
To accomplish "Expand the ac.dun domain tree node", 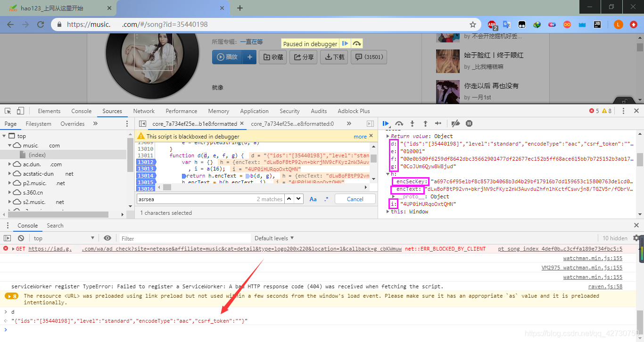I will tap(10, 164).
